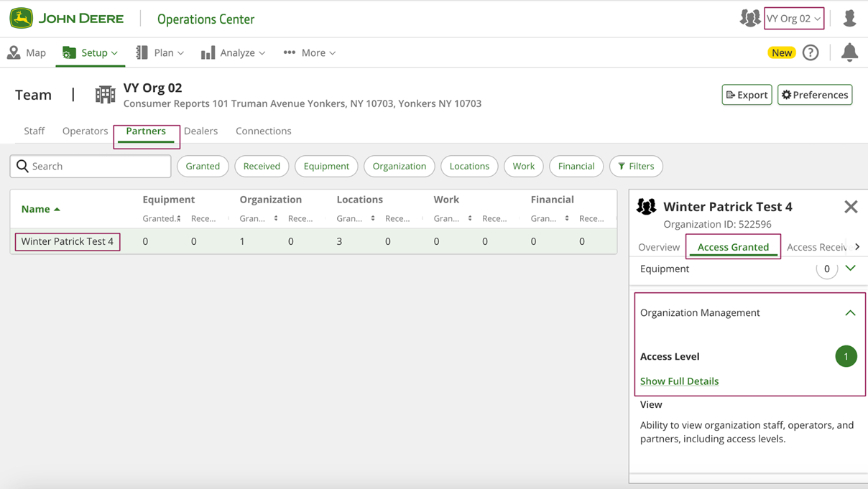Open the user profile icon
Viewport: 868px width, 489px height.
(x=849, y=19)
